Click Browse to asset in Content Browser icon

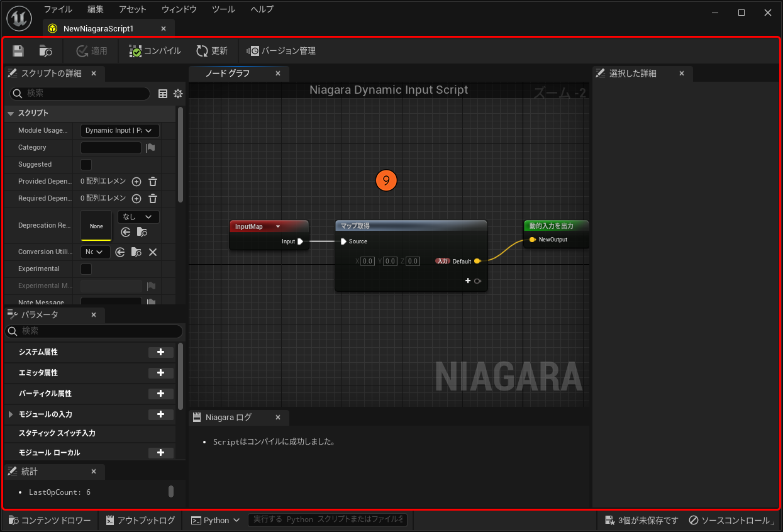[x=45, y=51]
